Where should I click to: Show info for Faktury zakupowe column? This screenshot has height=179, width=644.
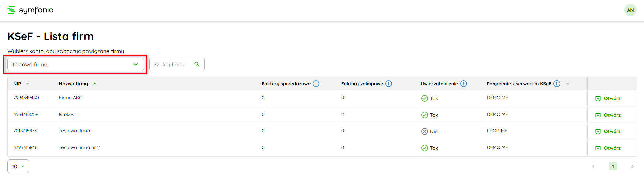coord(389,84)
